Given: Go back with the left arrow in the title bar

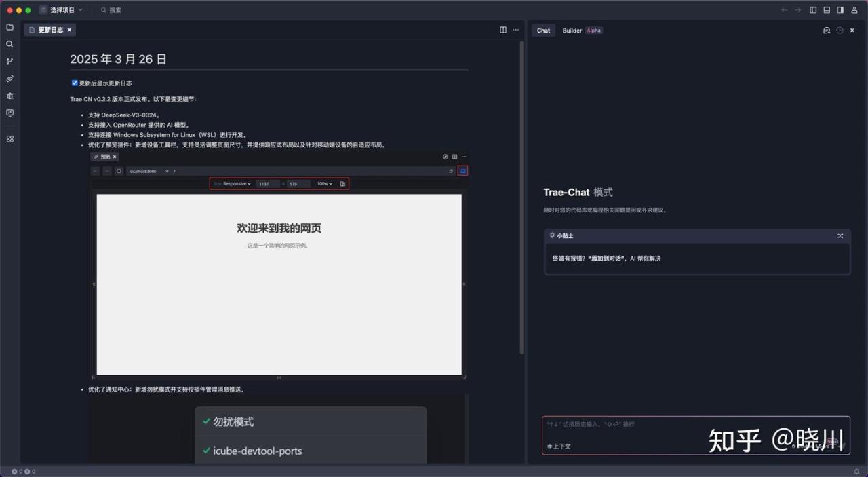Looking at the screenshot, I should [x=785, y=10].
